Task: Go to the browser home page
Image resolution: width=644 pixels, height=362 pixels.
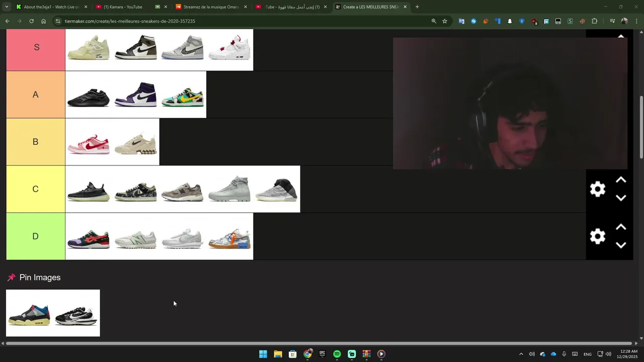Action: (44, 21)
